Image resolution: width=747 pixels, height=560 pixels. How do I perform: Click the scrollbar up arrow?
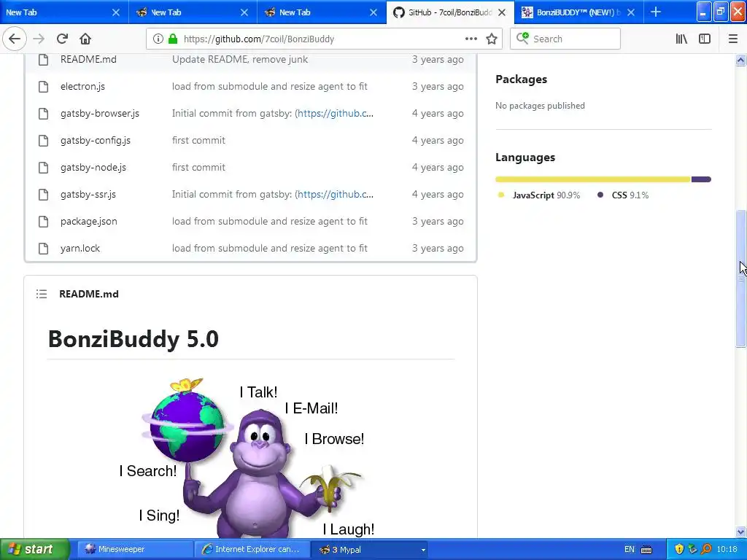740,60
